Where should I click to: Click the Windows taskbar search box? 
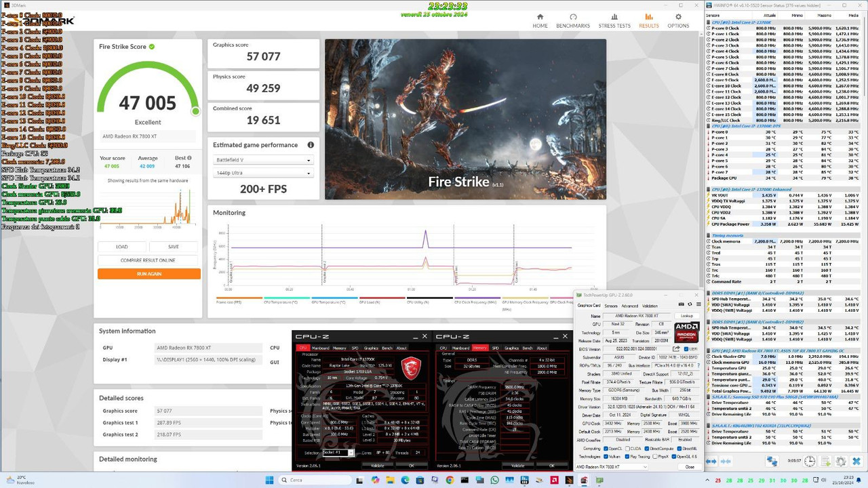315,480
